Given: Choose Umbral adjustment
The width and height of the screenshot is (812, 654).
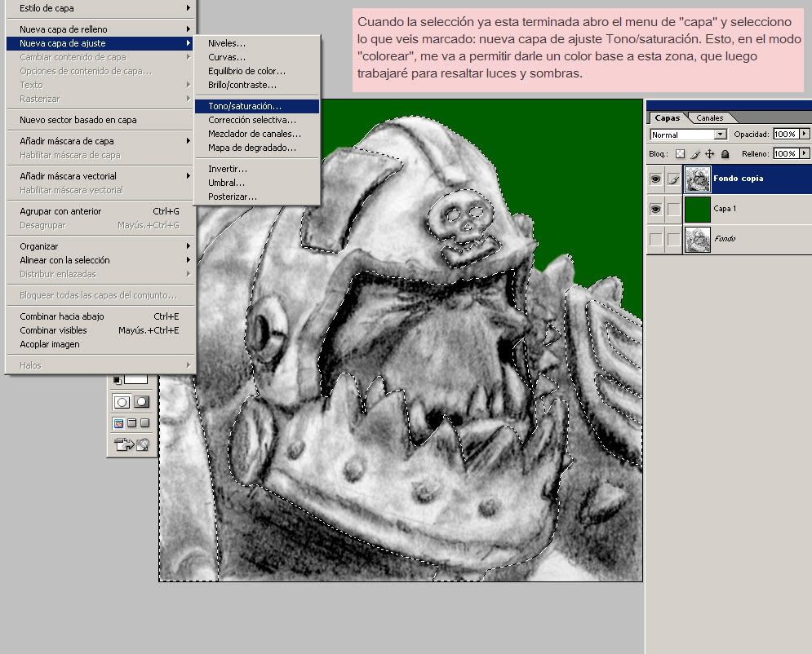Looking at the screenshot, I should 257,183.
